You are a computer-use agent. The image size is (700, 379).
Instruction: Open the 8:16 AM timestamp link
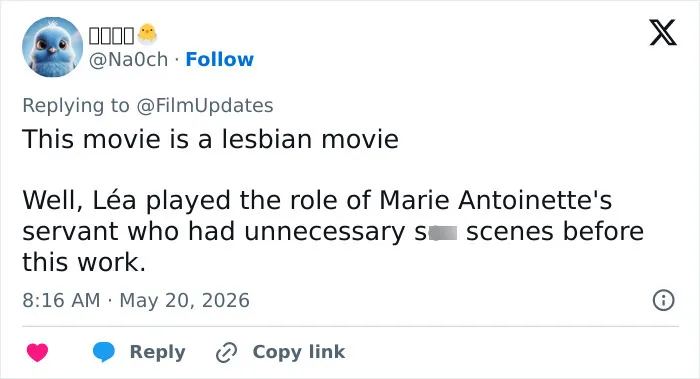61,300
